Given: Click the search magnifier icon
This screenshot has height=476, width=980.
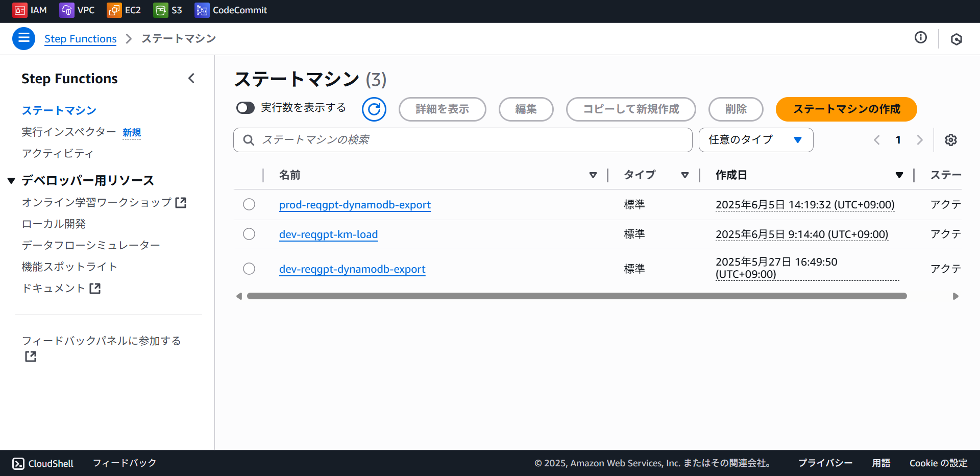Looking at the screenshot, I should pos(249,140).
